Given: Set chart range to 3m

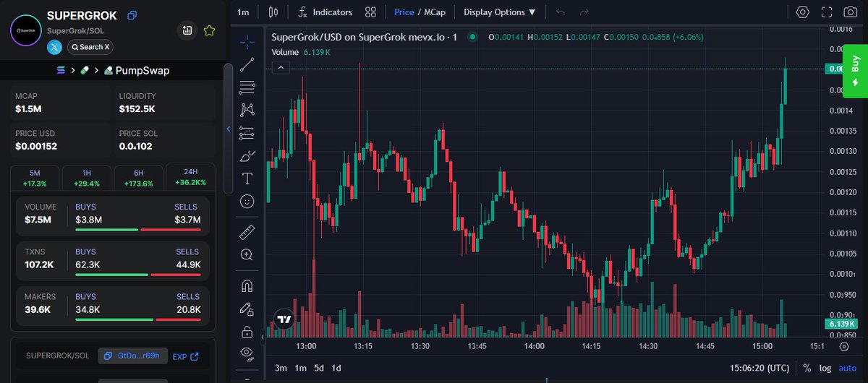Looking at the screenshot, I should click(281, 368).
